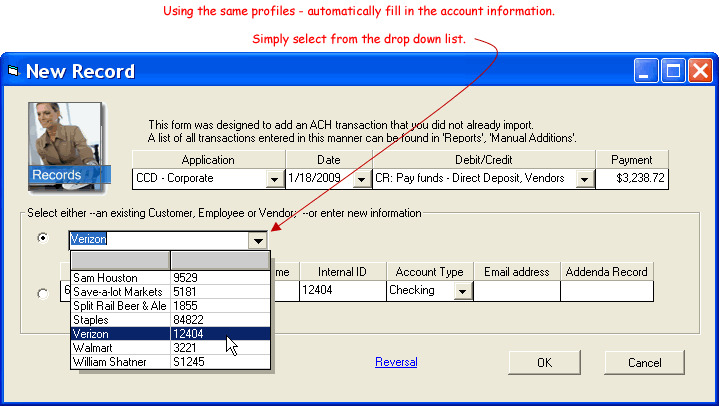Image resolution: width=719 pixels, height=406 pixels.
Task: Click the Email address column header
Action: (x=517, y=272)
